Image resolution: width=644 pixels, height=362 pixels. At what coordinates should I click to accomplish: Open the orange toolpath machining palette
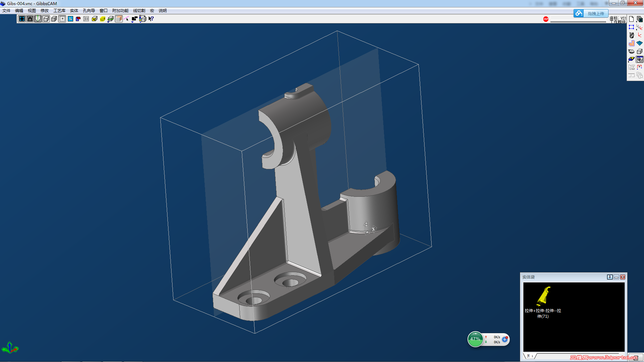[631, 43]
